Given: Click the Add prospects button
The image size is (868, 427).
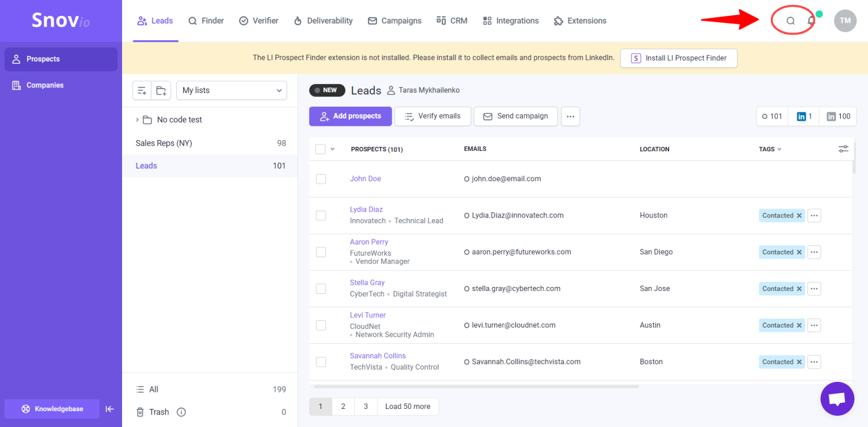Looking at the screenshot, I should (350, 116).
